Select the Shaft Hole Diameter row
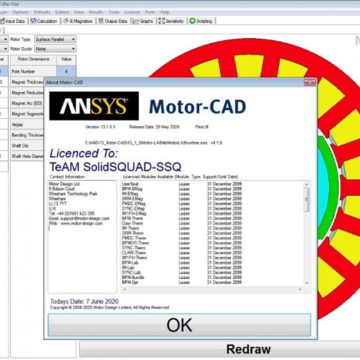360x360 pixels. pos(27,156)
